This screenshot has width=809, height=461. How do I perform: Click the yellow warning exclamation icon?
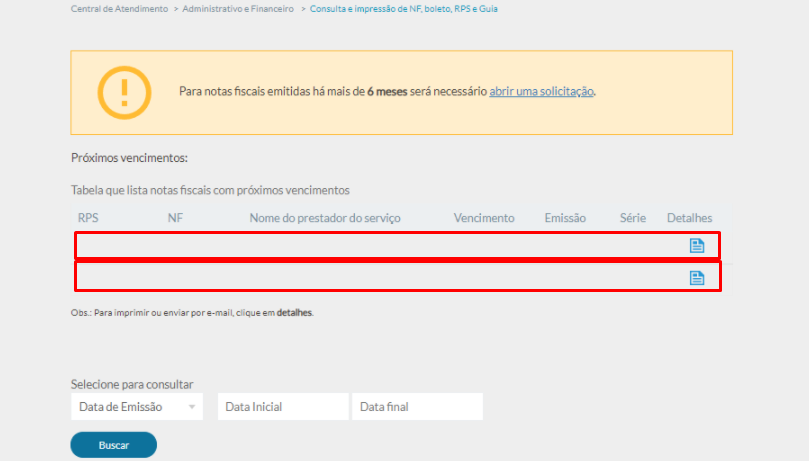tap(124, 92)
